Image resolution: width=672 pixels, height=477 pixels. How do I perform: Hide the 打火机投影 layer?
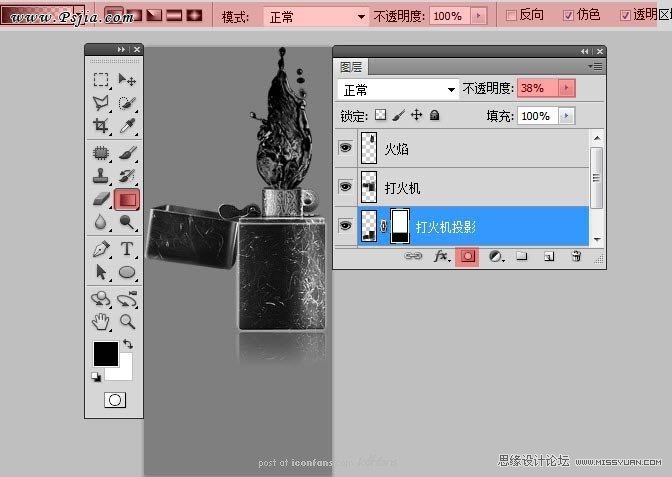(345, 225)
